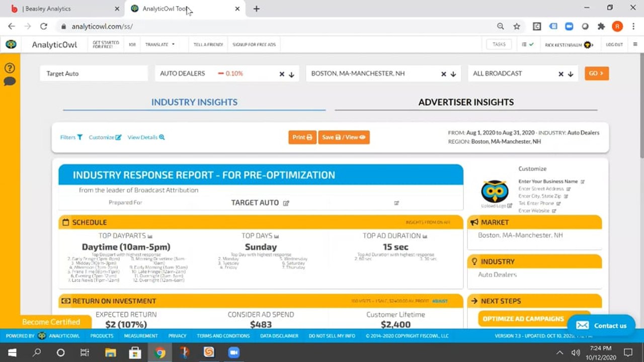
Task: Click the Top Dayparts chart icon
Action: pos(150,236)
